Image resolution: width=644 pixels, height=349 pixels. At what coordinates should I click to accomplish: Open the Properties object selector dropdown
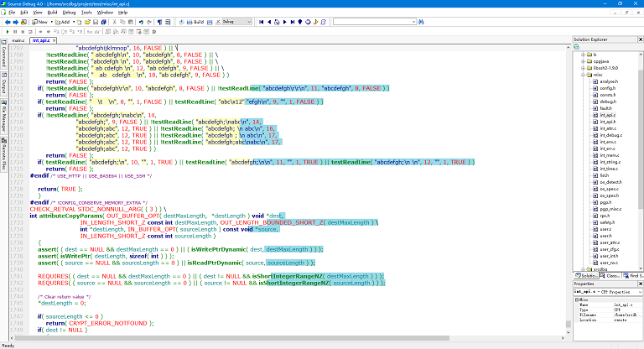tap(638, 291)
